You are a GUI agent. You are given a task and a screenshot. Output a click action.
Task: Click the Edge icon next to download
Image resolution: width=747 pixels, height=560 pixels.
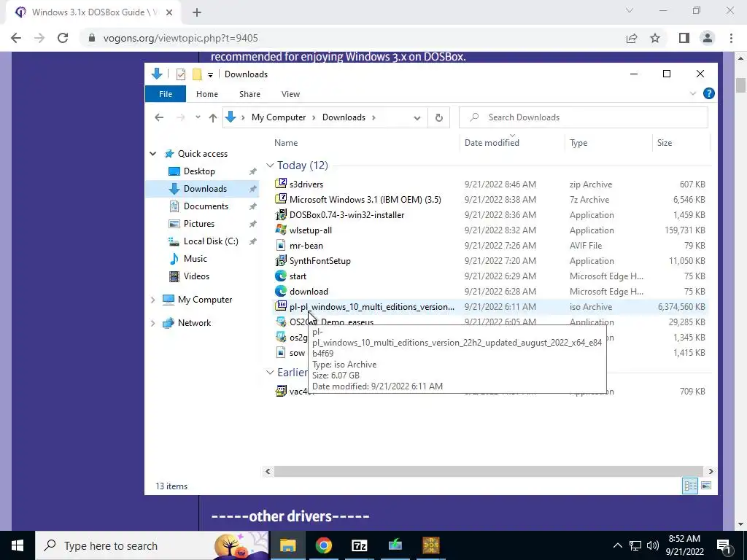click(281, 291)
